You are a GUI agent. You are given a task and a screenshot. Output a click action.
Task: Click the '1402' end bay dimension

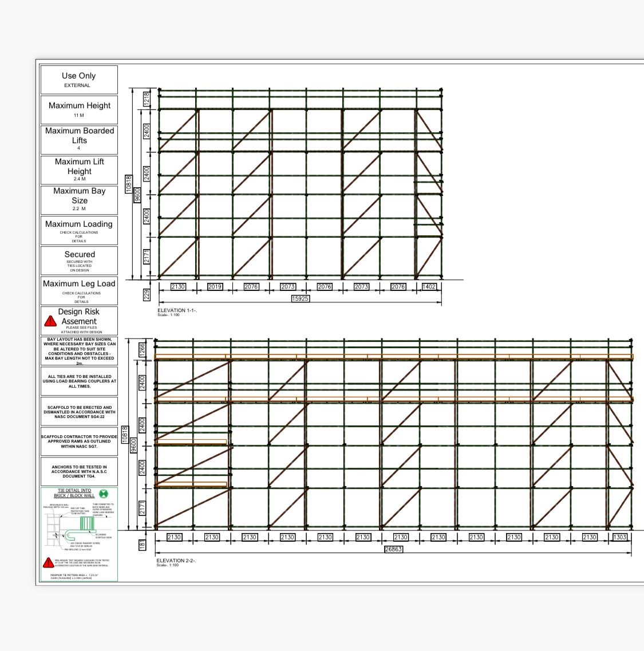(429, 286)
